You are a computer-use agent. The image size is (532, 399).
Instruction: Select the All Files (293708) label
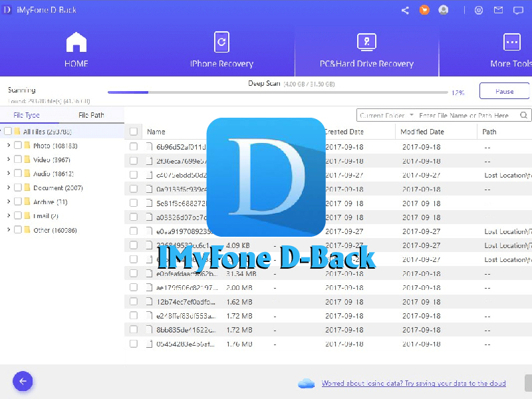pos(47,132)
